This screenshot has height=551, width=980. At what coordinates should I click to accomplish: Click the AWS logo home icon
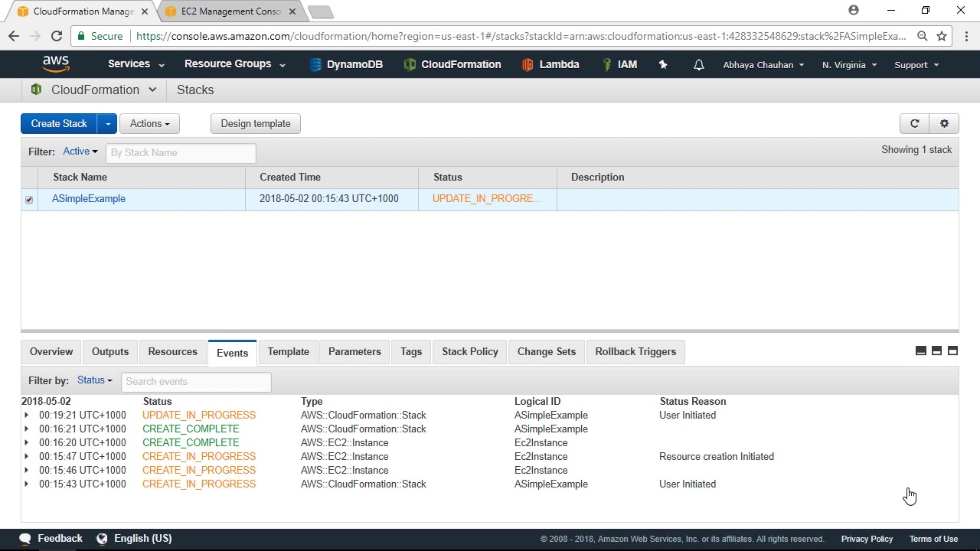(x=56, y=64)
